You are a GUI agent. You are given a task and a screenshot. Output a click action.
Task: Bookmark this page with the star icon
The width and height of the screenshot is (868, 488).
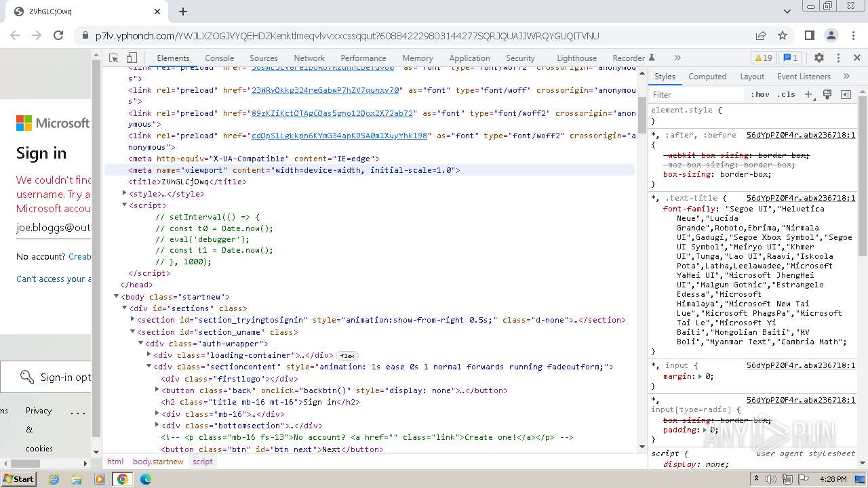(x=782, y=36)
